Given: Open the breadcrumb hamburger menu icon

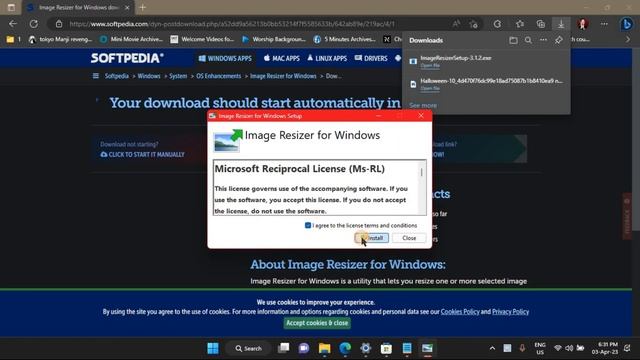Looking at the screenshot, I should (x=96, y=76).
